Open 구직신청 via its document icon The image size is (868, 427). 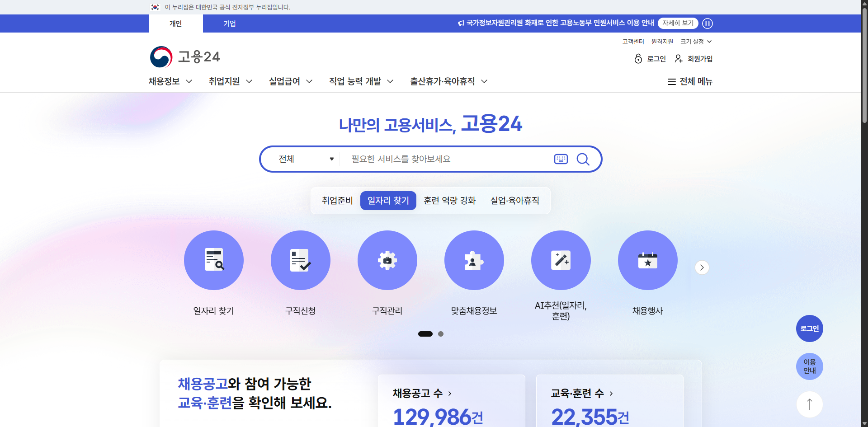click(300, 260)
